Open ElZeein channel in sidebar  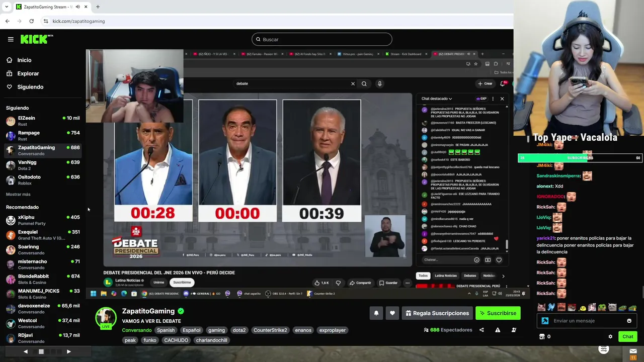click(x=43, y=121)
